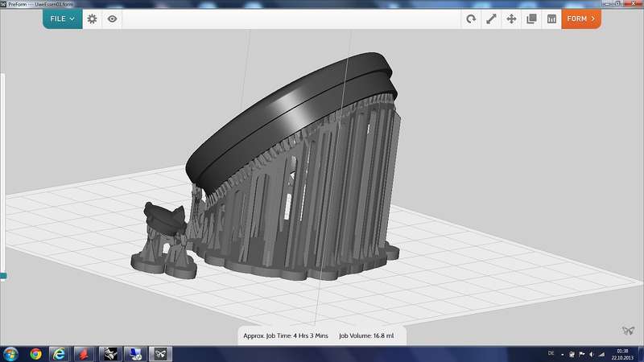The image size is (644, 362).
Task: Launch Google Chrome from the taskbar
Action: (35, 354)
